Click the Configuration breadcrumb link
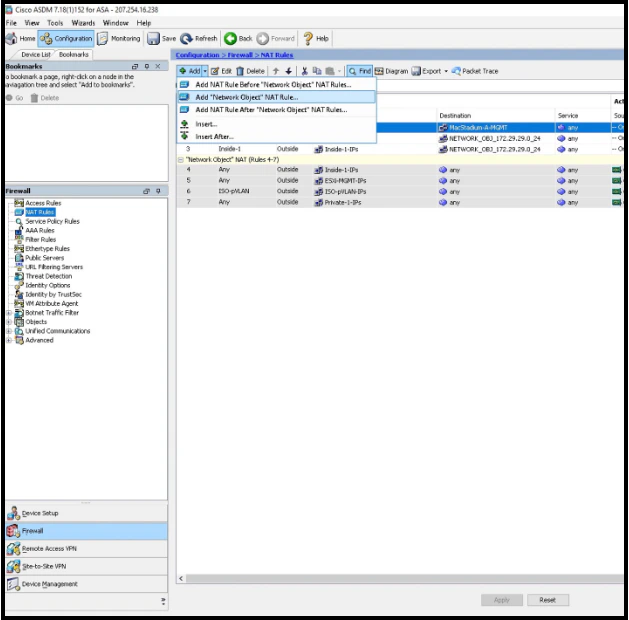The width and height of the screenshot is (629, 620). (197, 55)
